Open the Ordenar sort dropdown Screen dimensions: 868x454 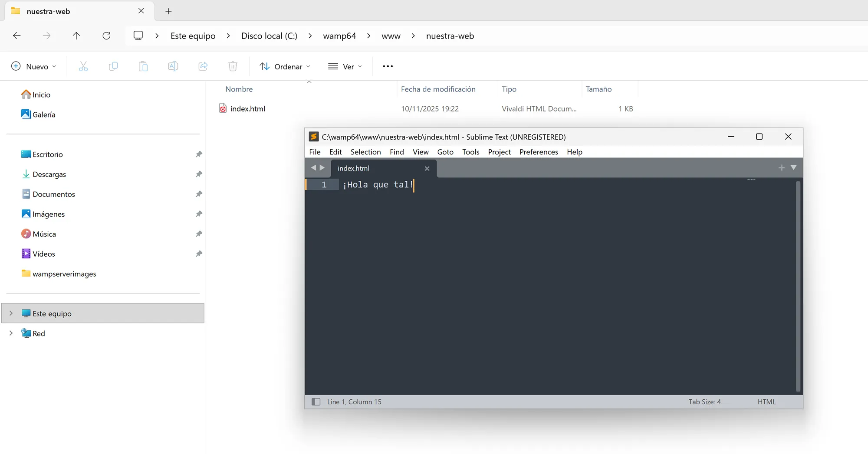pos(285,66)
